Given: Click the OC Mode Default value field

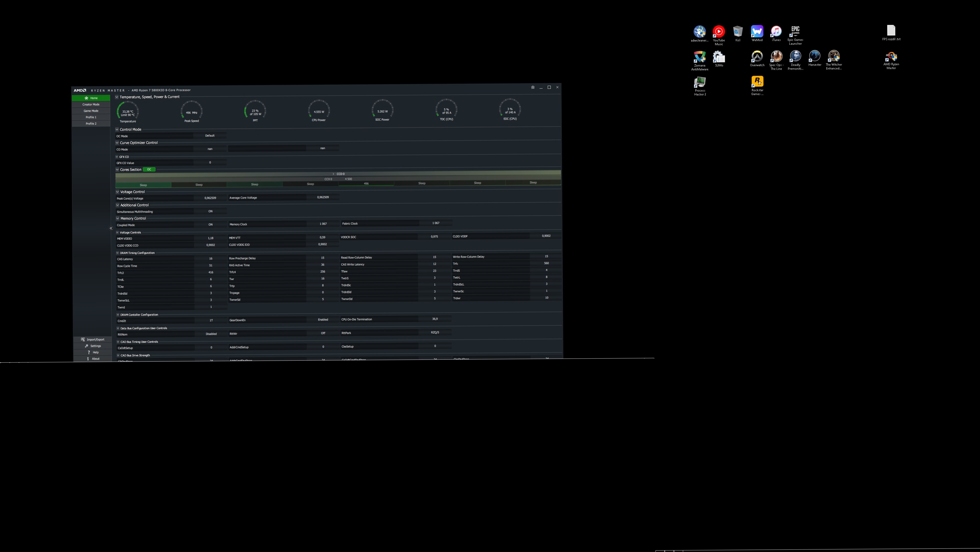Looking at the screenshot, I should tap(210, 135).
